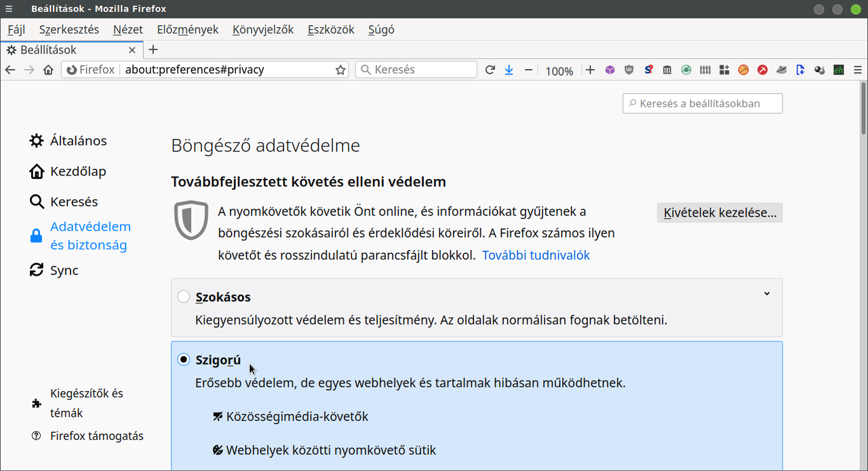This screenshot has width=868, height=471.
Task: Open the Kezdőlap settings category
Action: tap(68, 171)
